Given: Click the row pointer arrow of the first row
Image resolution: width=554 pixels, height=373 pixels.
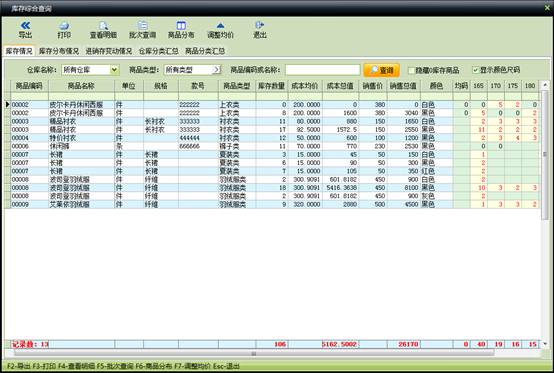Looking at the screenshot, I should [x=7, y=104].
